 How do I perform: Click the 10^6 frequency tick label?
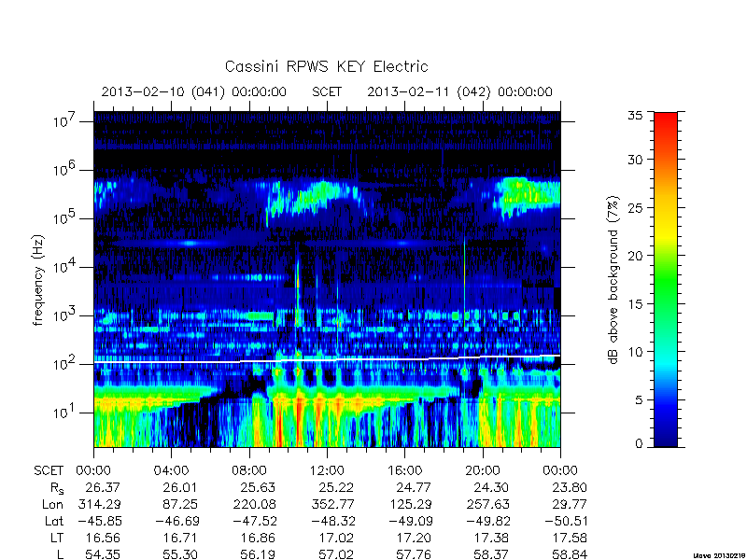coord(65,169)
